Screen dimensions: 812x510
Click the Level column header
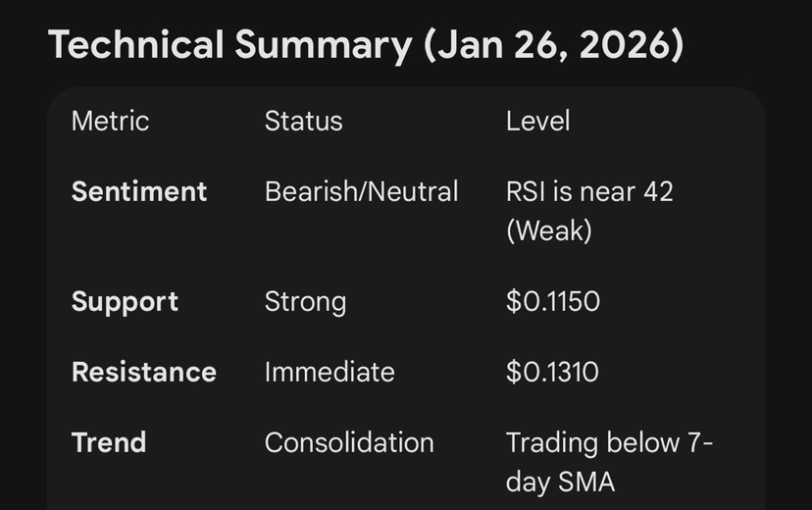537,122
